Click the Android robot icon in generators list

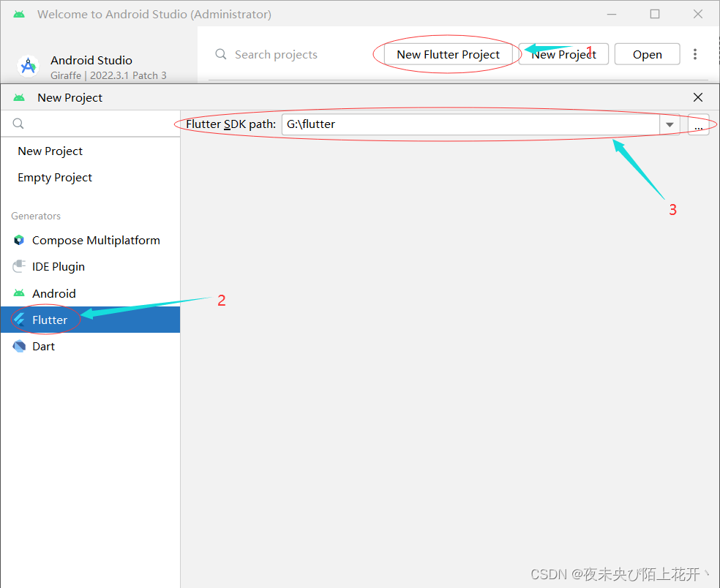[19, 293]
